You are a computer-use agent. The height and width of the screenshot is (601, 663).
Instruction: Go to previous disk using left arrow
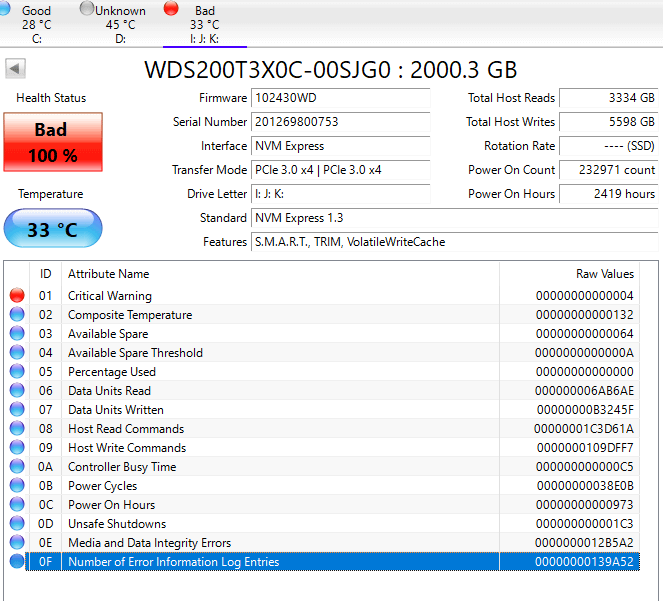pyautogui.click(x=16, y=69)
